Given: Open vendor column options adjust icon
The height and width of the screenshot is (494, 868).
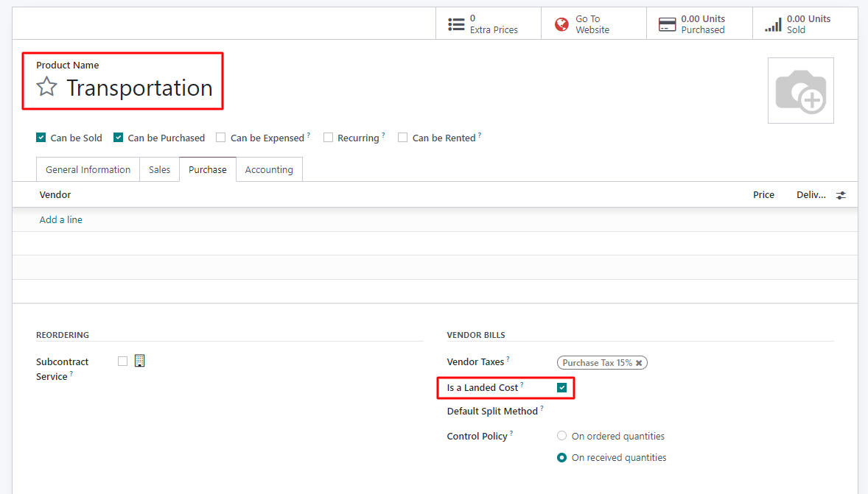Looking at the screenshot, I should click(841, 195).
